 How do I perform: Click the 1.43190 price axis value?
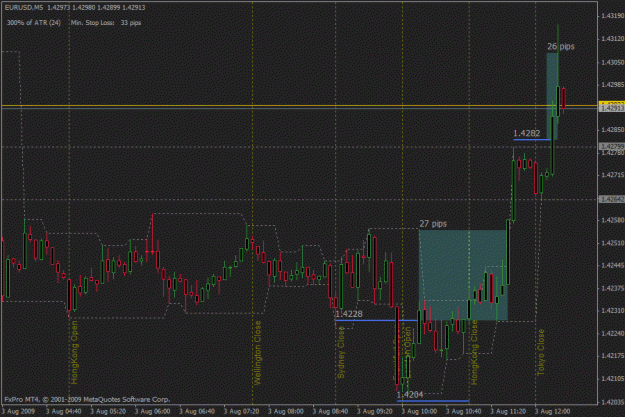612,16
